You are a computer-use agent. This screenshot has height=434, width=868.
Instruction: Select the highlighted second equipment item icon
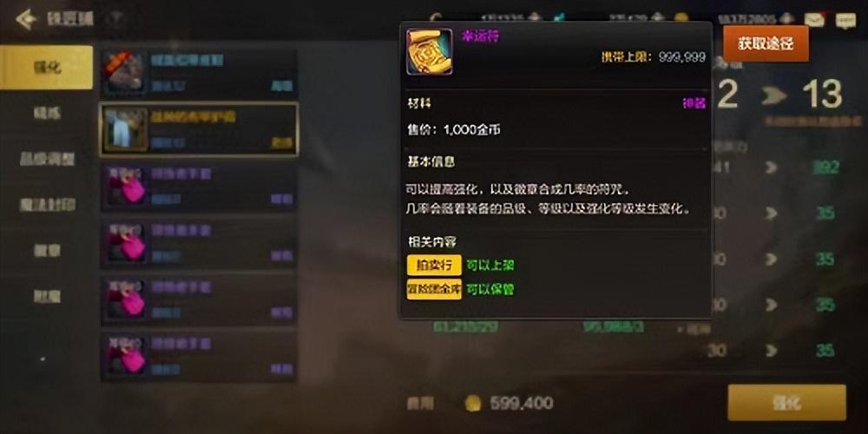coord(126,130)
